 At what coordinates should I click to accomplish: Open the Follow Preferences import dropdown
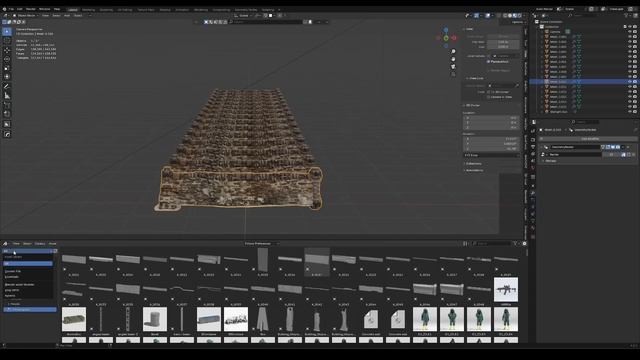(261, 244)
